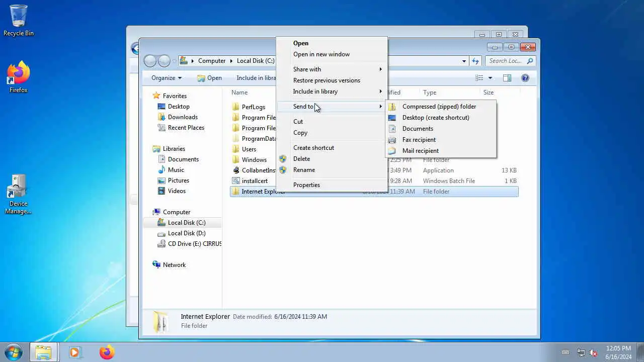The image size is (644, 362).
Task: Open the Device Manager desktop shortcut
Action: coord(18,194)
